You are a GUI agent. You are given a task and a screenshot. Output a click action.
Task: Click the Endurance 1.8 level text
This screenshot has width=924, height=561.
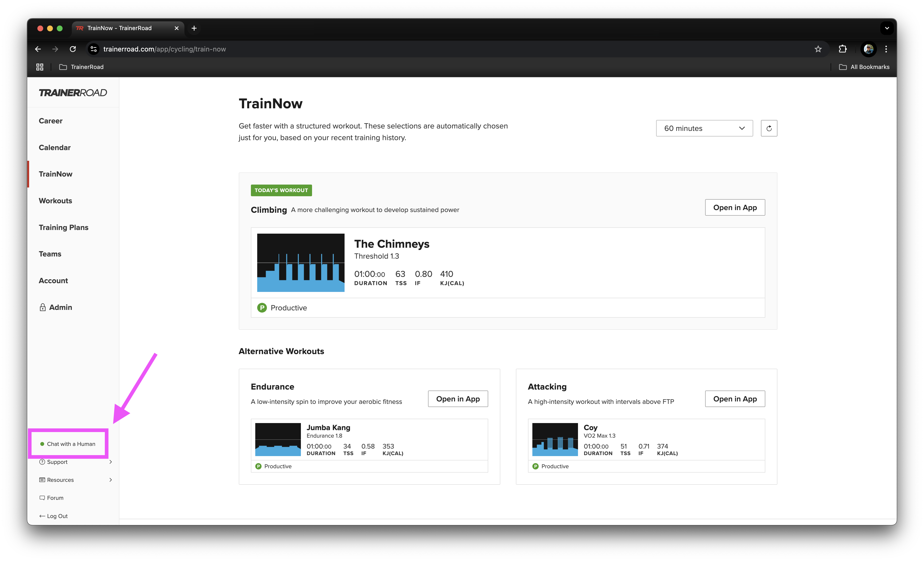coord(324,436)
